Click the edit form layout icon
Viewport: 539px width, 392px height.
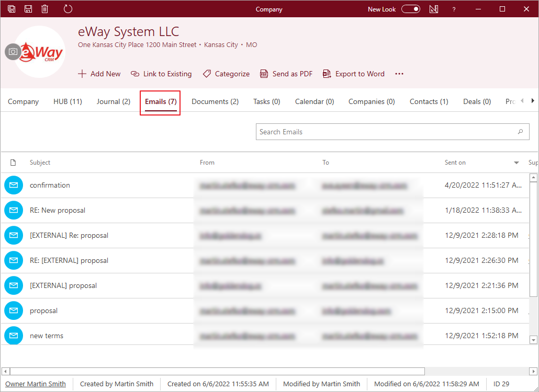[x=434, y=9]
